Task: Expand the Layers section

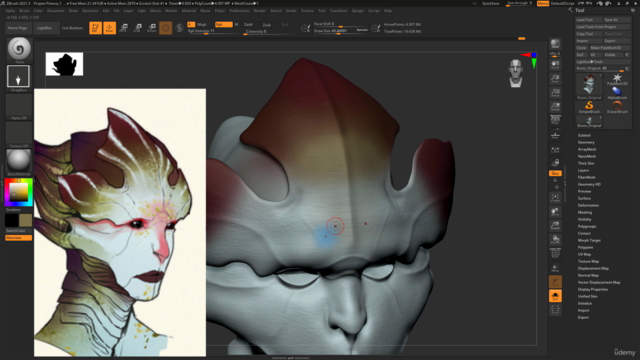Action: click(583, 170)
